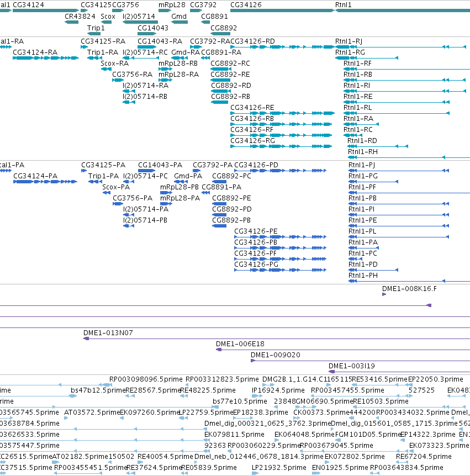Select the Rtnl1 gene label

(x=343, y=5)
